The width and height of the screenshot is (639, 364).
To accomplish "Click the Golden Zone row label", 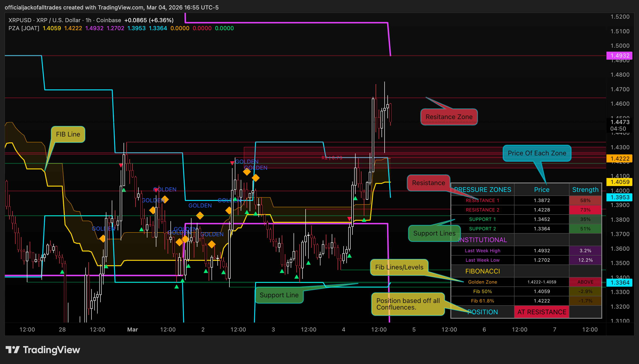I will pyautogui.click(x=482, y=282).
